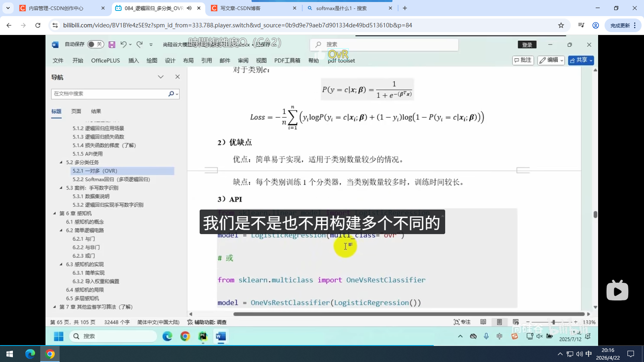This screenshot has height=362, width=644.
Task: Open the 编辑 mode dropdown
Action: [551, 60]
